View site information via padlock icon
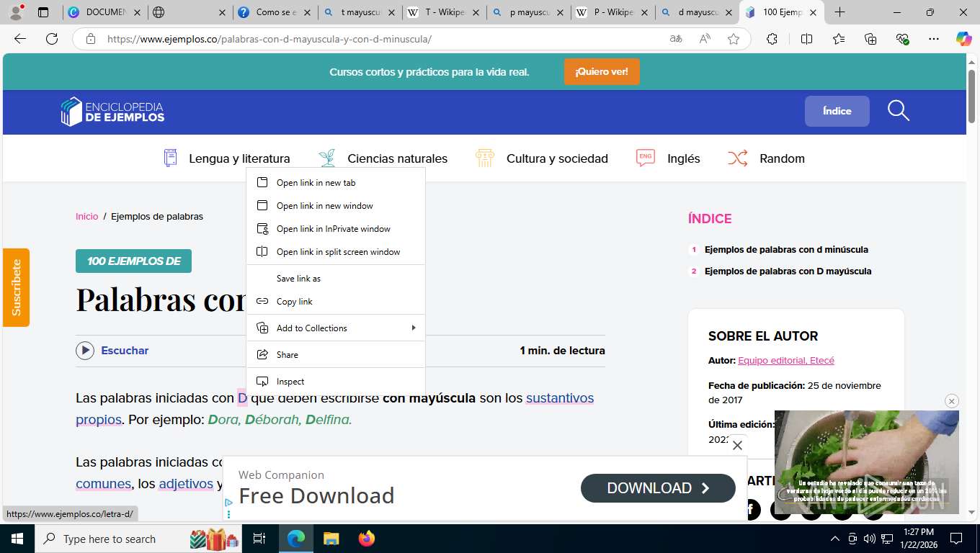This screenshot has width=980, height=553. tap(91, 39)
